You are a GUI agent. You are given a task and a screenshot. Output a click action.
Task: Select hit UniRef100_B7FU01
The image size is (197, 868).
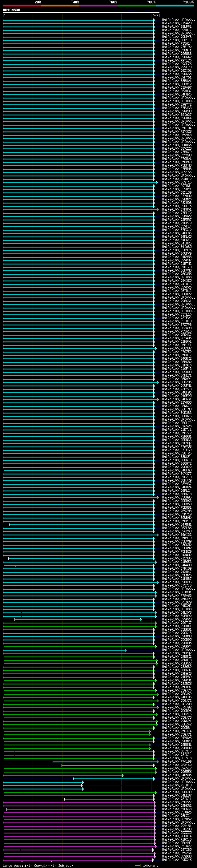point(177,210)
